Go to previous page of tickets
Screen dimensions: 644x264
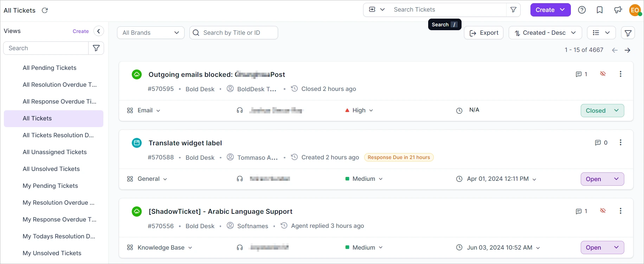click(x=615, y=50)
